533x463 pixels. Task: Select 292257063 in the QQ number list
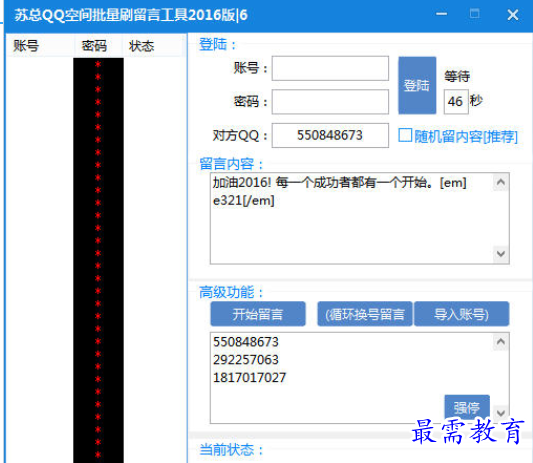click(246, 360)
